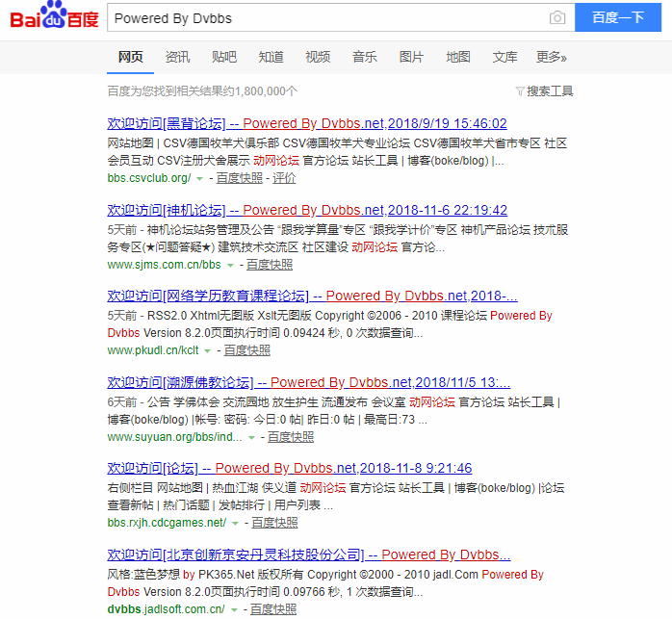
Task: Switch to the 资讯 tab
Action: coord(177,57)
